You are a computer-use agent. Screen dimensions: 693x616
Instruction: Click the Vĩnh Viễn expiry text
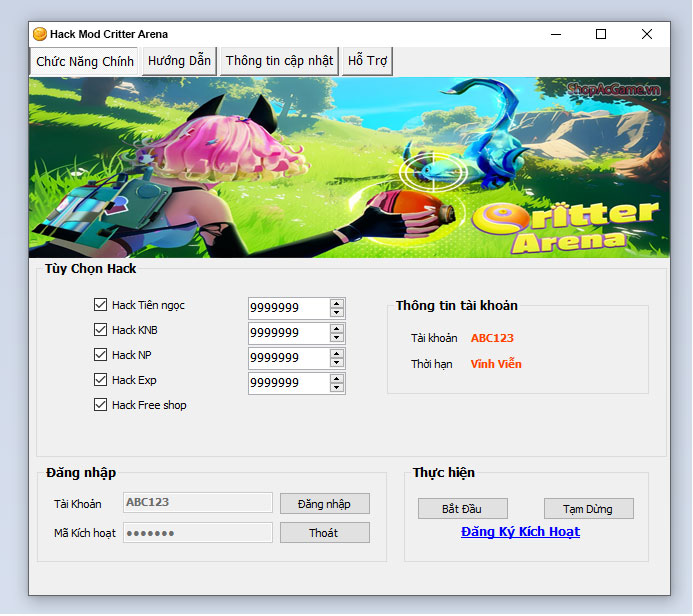pyautogui.click(x=496, y=364)
